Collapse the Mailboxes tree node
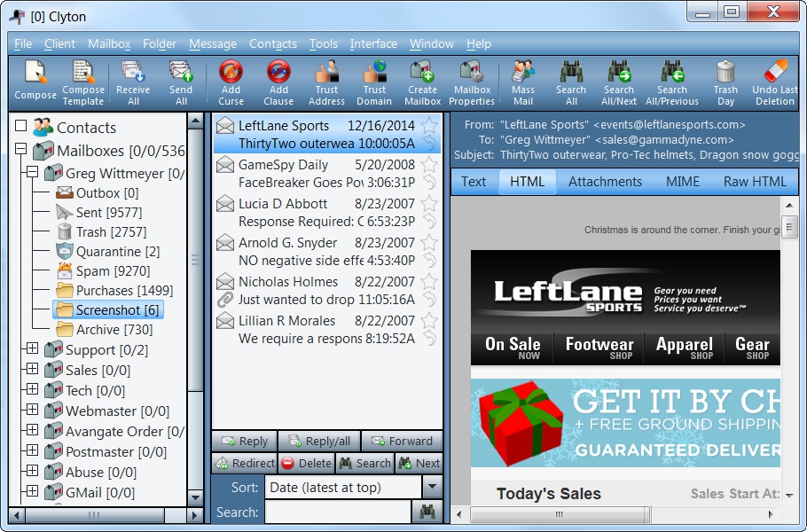Screen dimensions: 807x532 (20, 149)
